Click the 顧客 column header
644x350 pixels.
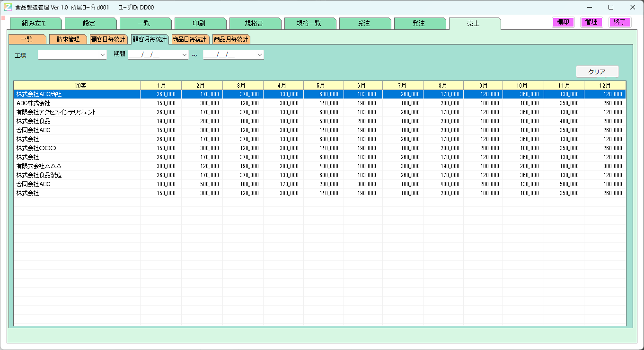click(77, 85)
